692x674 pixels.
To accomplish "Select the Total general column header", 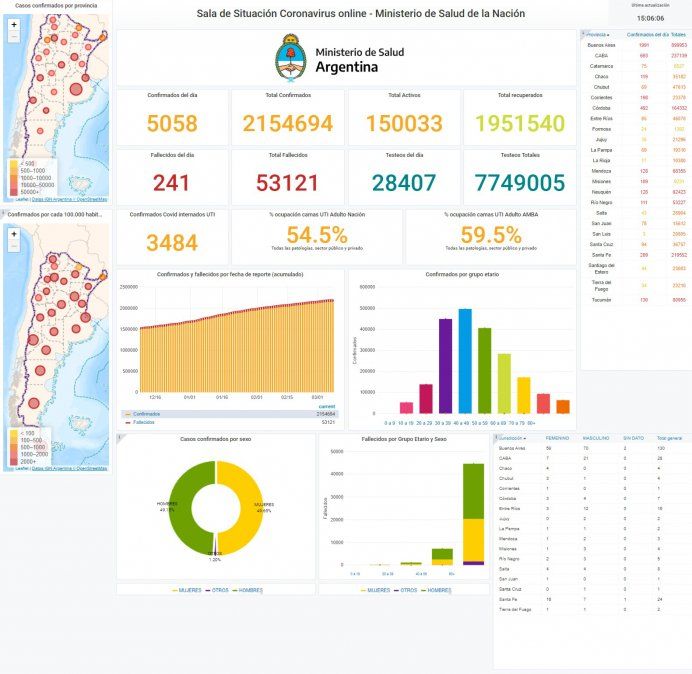I will 669,438.
